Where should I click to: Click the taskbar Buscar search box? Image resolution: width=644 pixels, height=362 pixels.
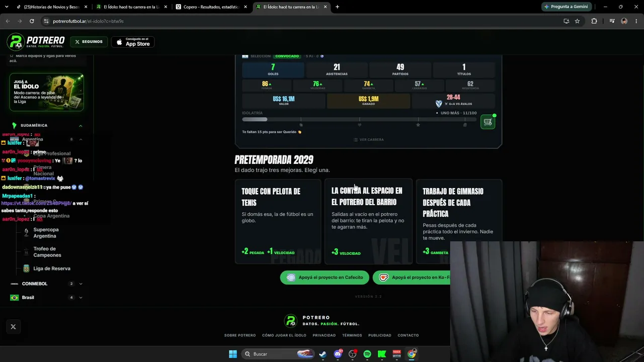(278, 354)
